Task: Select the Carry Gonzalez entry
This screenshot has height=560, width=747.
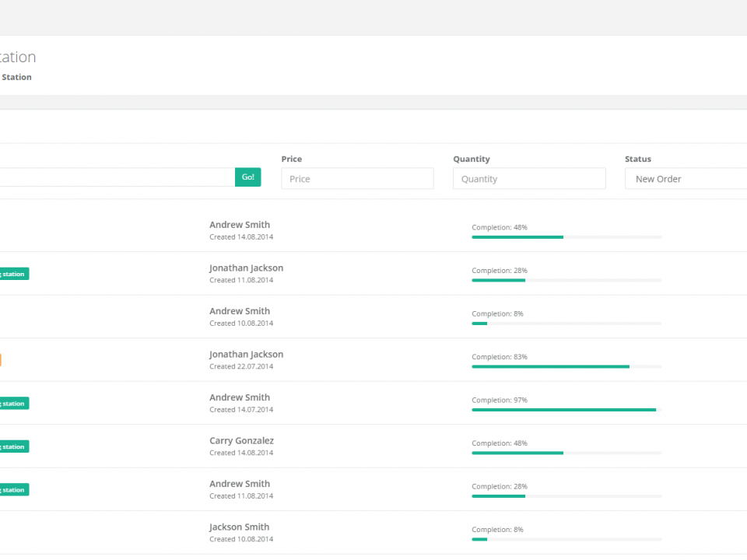Action: point(241,441)
